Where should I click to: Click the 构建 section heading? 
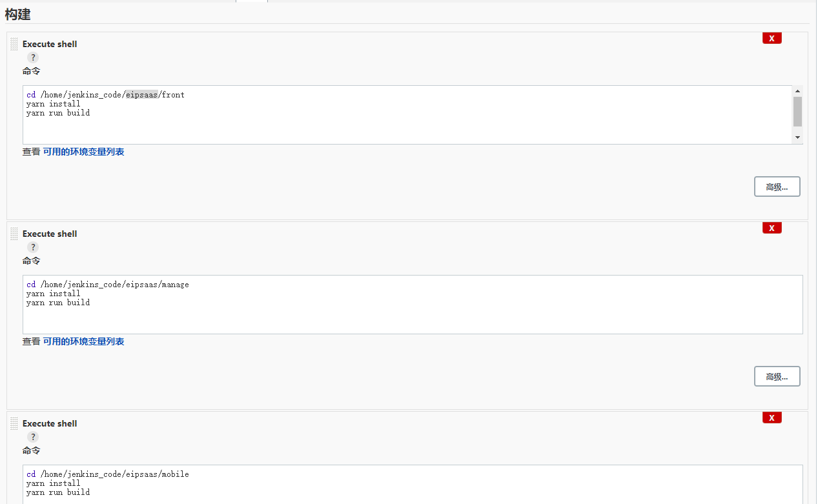point(18,14)
